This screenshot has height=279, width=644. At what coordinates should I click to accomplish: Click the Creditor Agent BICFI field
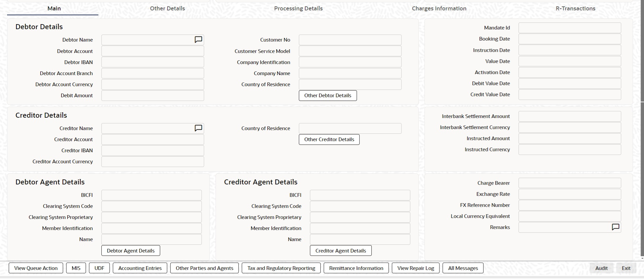pyautogui.click(x=360, y=195)
